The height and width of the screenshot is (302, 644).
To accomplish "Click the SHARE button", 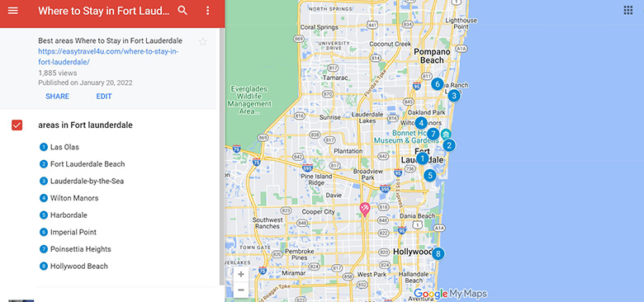I will coord(58,97).
